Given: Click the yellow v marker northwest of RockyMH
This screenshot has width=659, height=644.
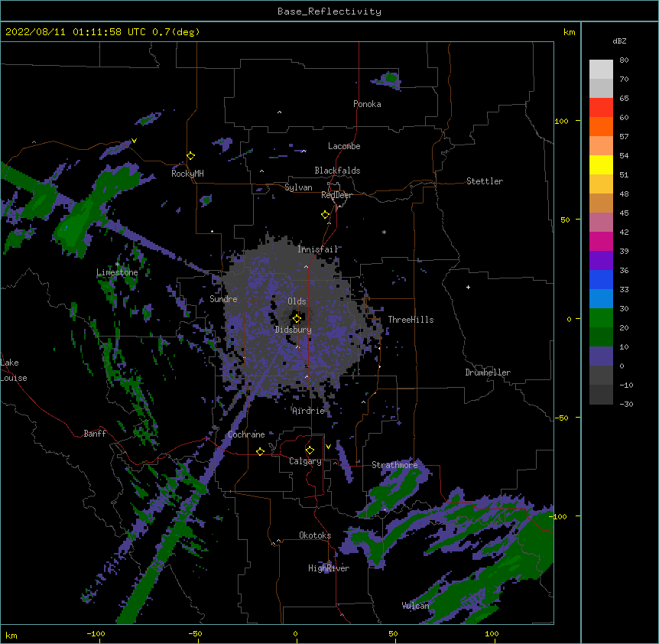Looking at the screenshot, I should coord(134,141).
